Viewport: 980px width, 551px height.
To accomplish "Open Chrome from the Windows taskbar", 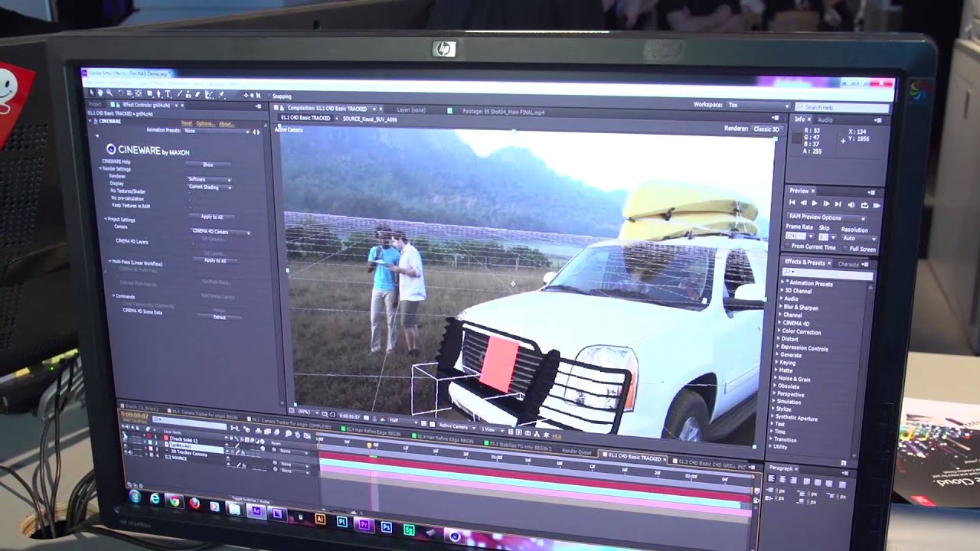I will (175, 501).
